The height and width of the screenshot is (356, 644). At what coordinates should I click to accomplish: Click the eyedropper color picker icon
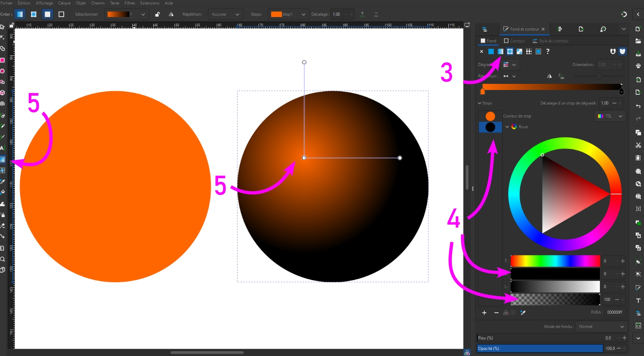pos(523,313)
